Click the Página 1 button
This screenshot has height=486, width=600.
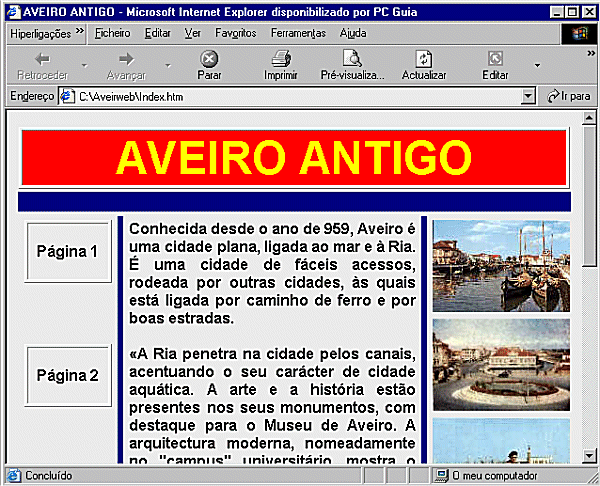(68, 251)
